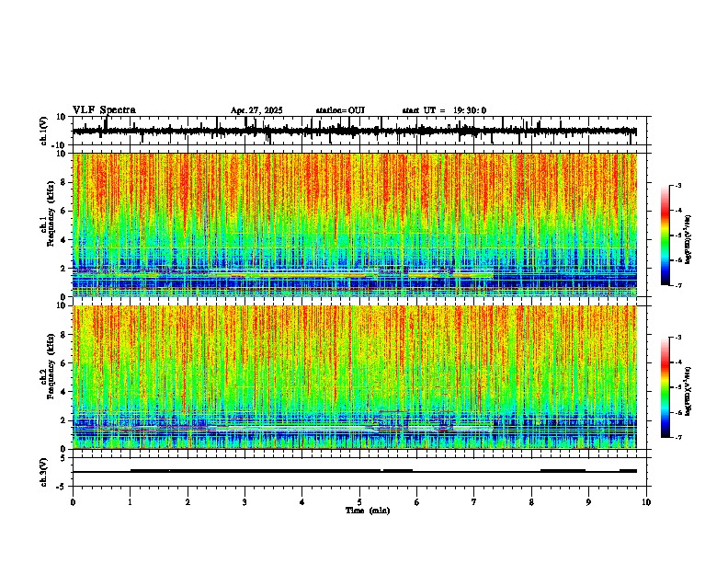Click the "4" tick on ch.2 frequency axis
The image size is (728, 563).
pos(64,392)
